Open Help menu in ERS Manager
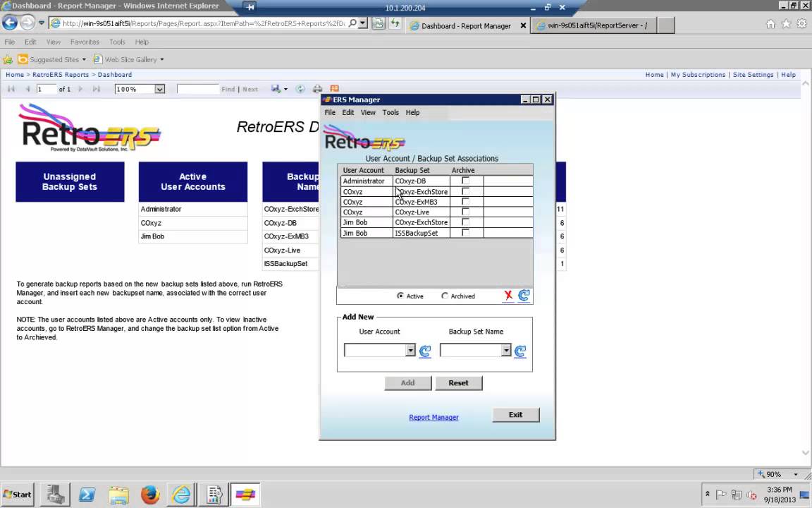 [x=413, y=112]
